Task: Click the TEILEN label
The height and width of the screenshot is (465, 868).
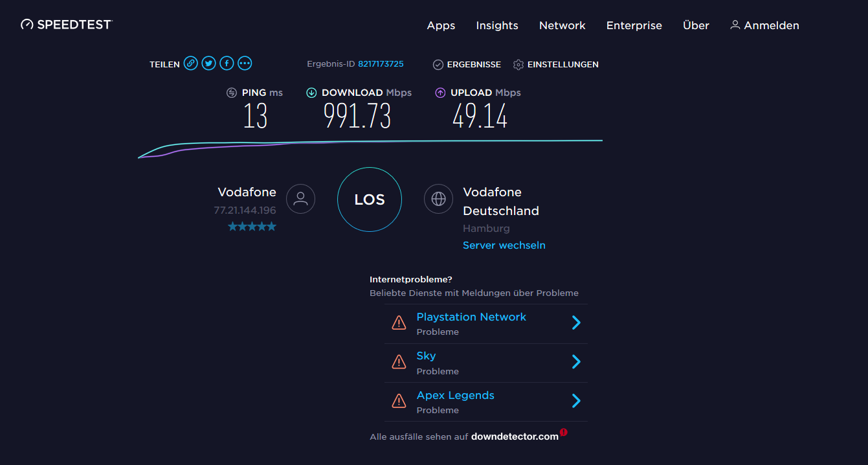Action: point(164,65)
